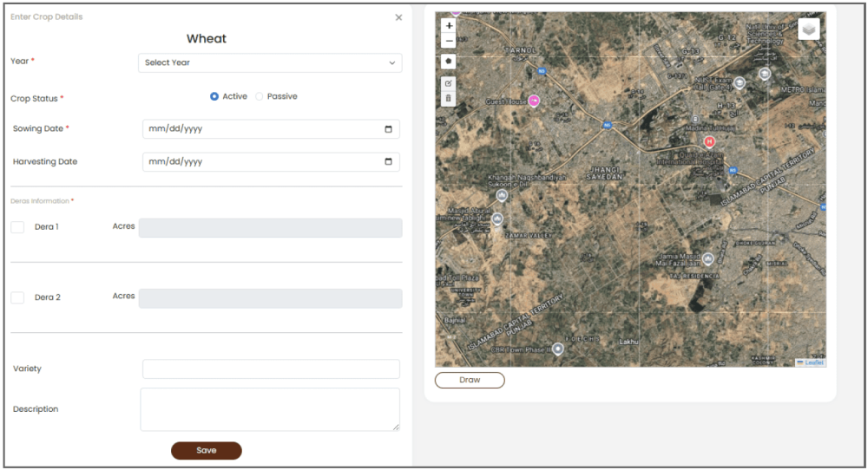Viewport: 868px width, 470px height.
Task: Click the Jamia Masjid Mai Fazal Jan marker
Action: point(708,258)
